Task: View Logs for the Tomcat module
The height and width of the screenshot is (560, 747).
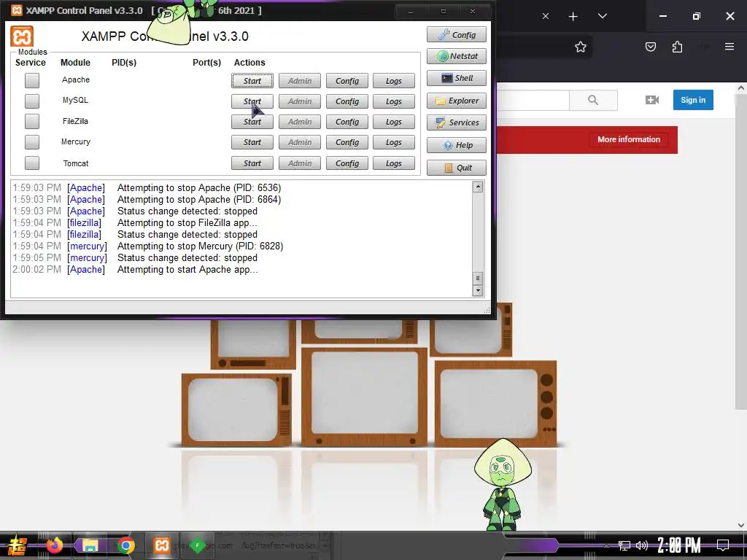Action: (393, 163)
